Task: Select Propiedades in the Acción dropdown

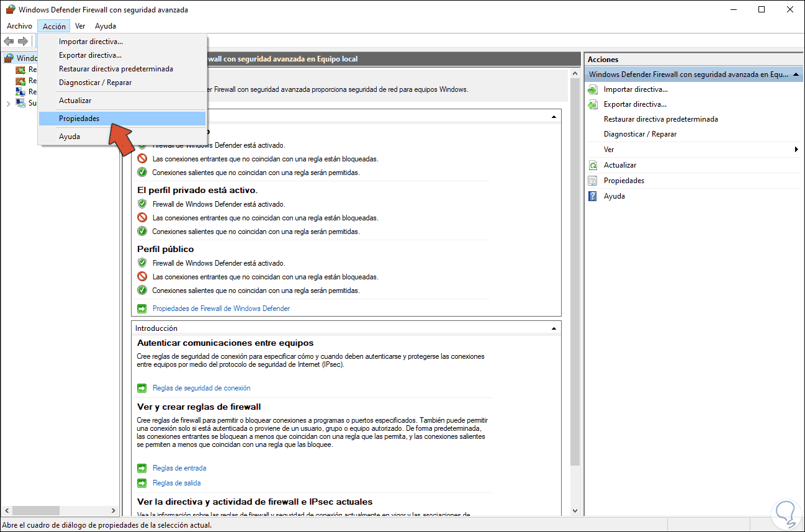Action: pos(122,119)
